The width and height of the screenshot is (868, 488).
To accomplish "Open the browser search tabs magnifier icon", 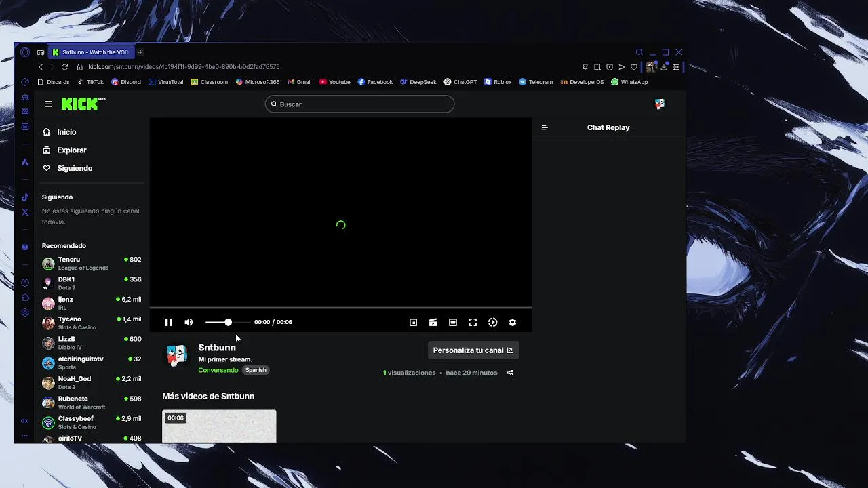I will (x=639, y=52).
